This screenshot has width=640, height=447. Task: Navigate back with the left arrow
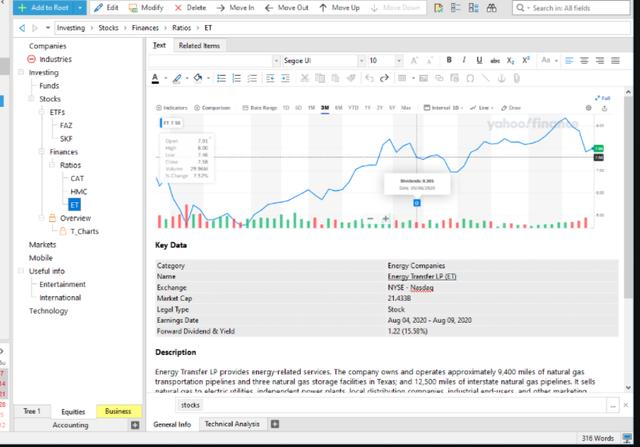pos(22,28)
